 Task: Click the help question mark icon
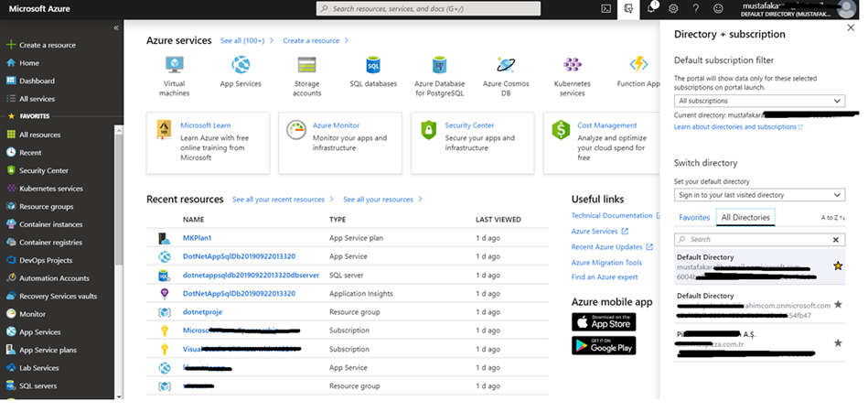pyautogui.click(x=696, y=8)
